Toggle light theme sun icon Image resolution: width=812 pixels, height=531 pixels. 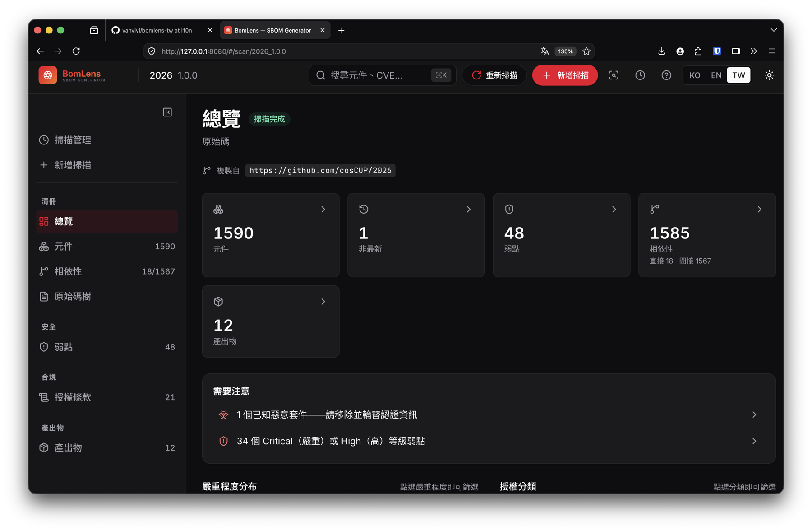point(770,75)
